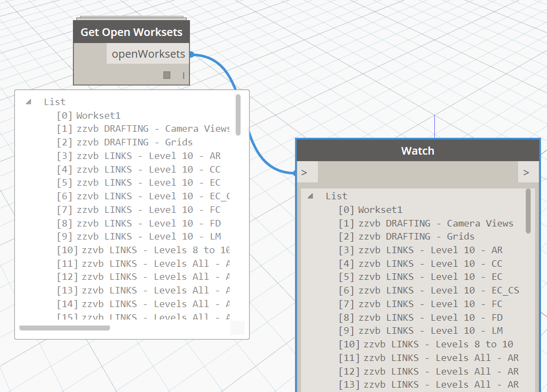
Task: Click horizontal scrollbar in the preview bubble
Action: (x=64, y=328)
